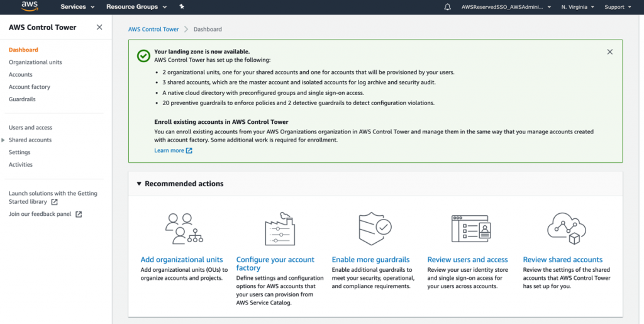644x324 pixels.
Task: Expand the Shared accounts tree arrow
Action: pyautogui.click(x=3, y=140)
